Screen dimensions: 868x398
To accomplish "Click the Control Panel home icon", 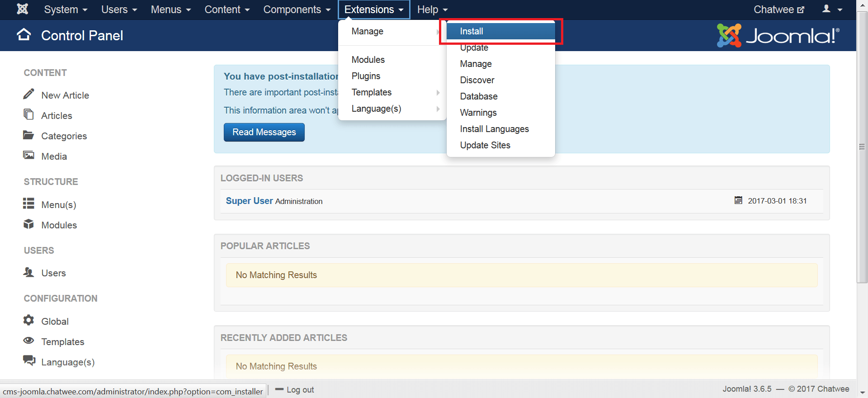I will [x=24, y=35].
